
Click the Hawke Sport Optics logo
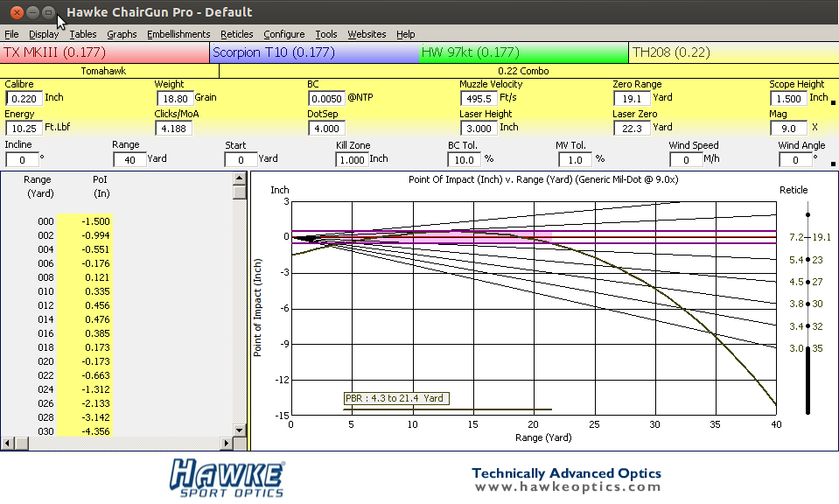(227, 478)
